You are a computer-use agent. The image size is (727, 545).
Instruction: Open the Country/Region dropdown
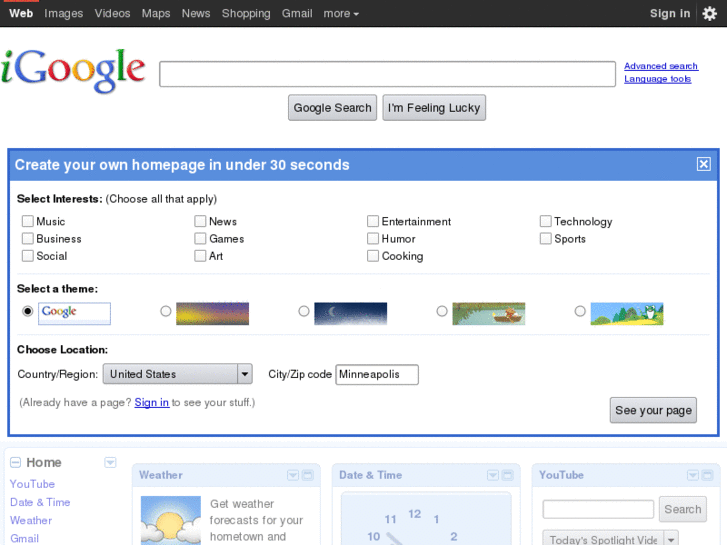178,374
